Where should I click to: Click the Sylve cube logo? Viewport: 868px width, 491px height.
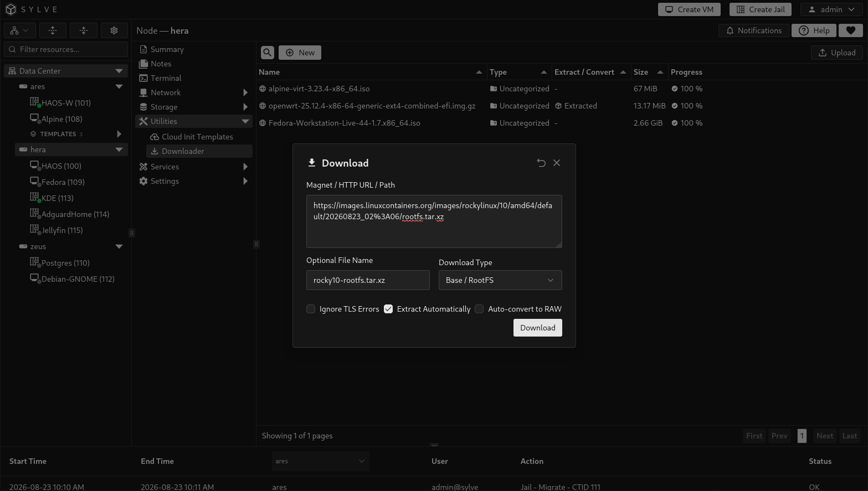(11, 9)
